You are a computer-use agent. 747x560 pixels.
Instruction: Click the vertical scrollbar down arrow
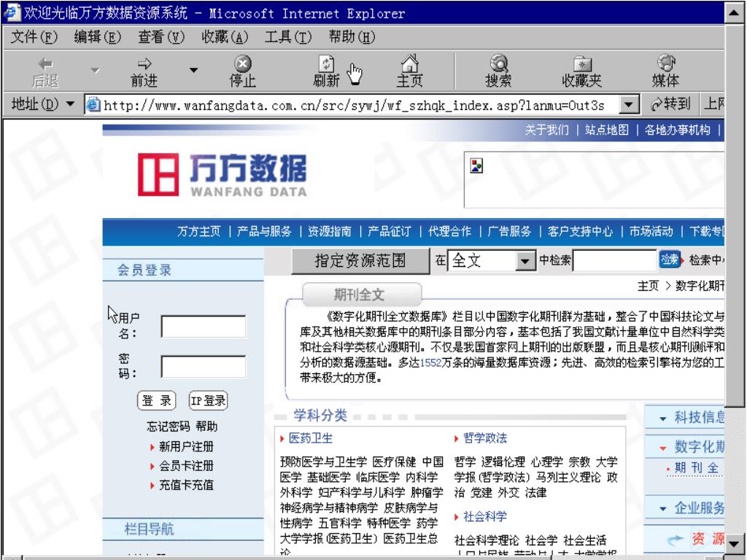click(x=734, y=544)
